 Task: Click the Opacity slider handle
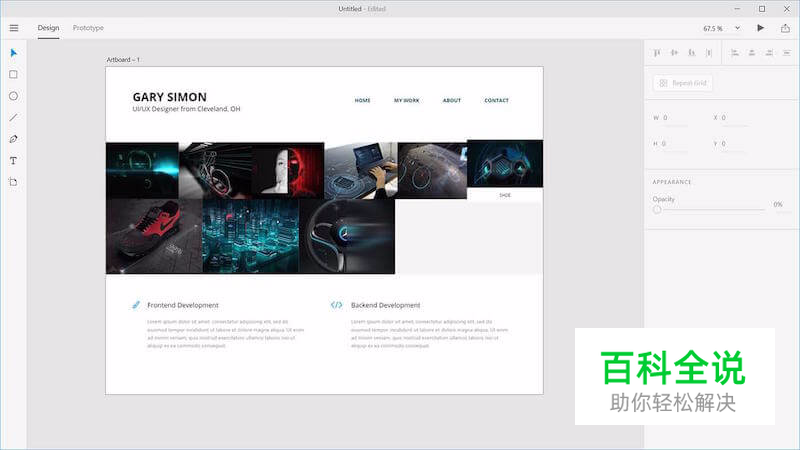[x=657, y=209]
